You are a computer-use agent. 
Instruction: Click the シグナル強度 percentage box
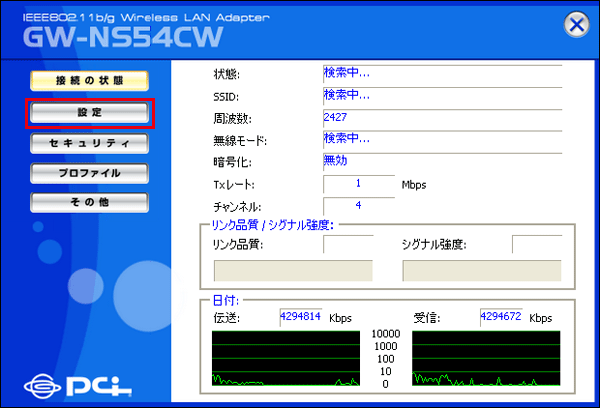tap(537, 244)
